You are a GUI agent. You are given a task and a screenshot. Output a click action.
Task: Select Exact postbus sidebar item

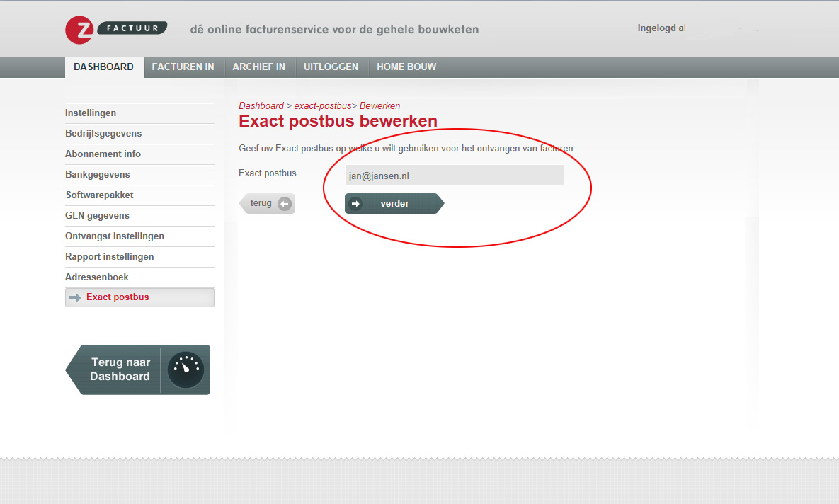[139, 297]
